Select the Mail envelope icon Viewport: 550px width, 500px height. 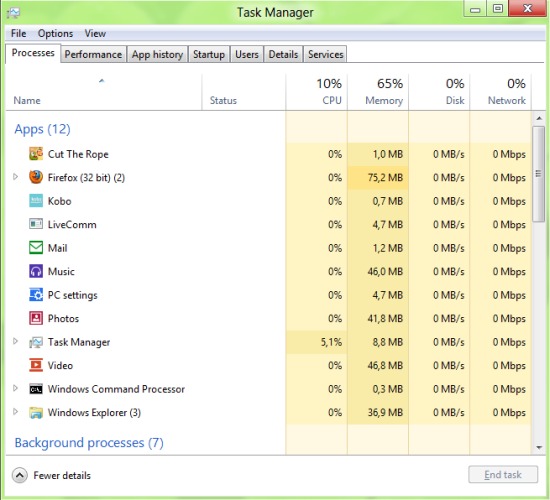(x=36, y=248)
